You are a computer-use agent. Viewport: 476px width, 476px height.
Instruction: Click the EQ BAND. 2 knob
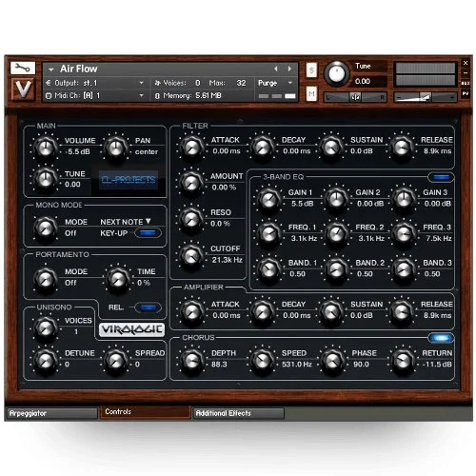click(336, 269)
